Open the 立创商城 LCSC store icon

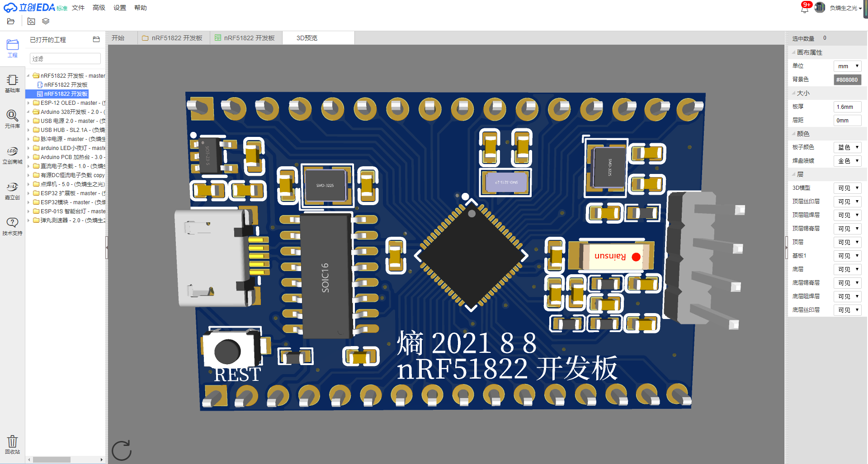tap(12, 155)
